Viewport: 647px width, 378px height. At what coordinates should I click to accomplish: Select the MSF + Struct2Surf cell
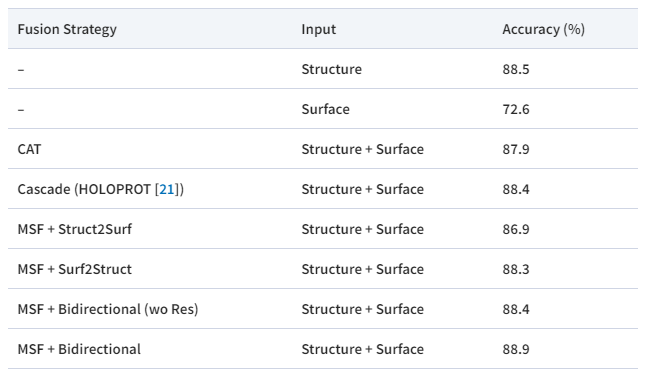75,229
